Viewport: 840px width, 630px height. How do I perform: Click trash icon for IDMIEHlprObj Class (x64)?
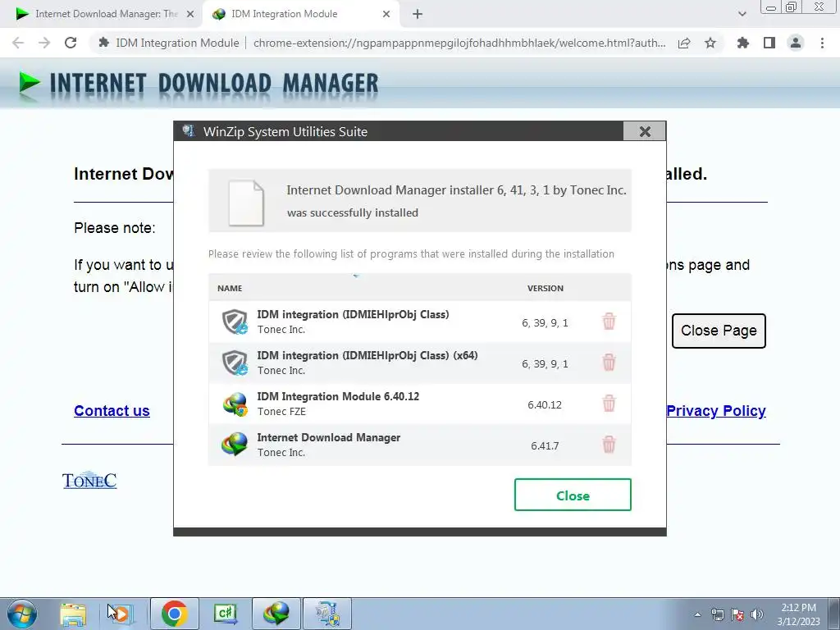[609, 363]
